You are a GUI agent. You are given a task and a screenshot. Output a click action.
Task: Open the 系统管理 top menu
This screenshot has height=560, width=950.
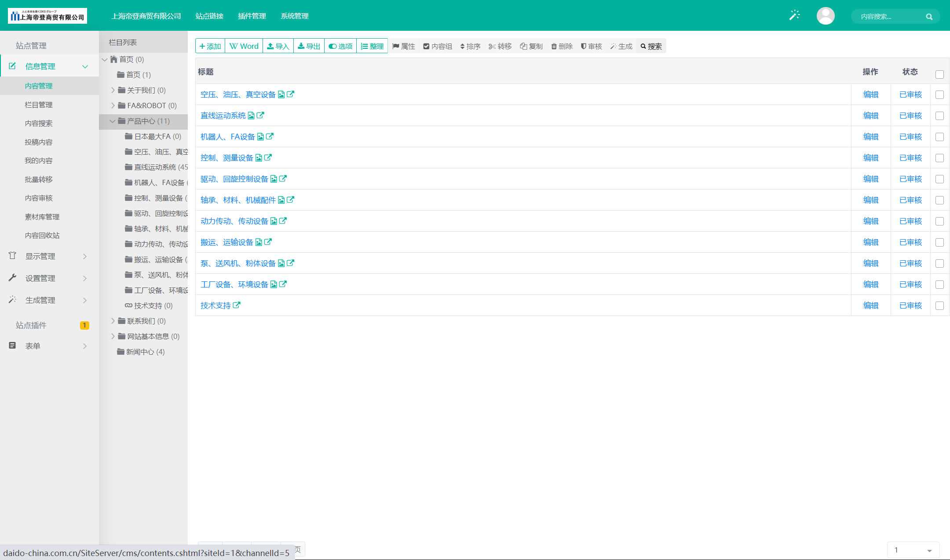[295, 16]
